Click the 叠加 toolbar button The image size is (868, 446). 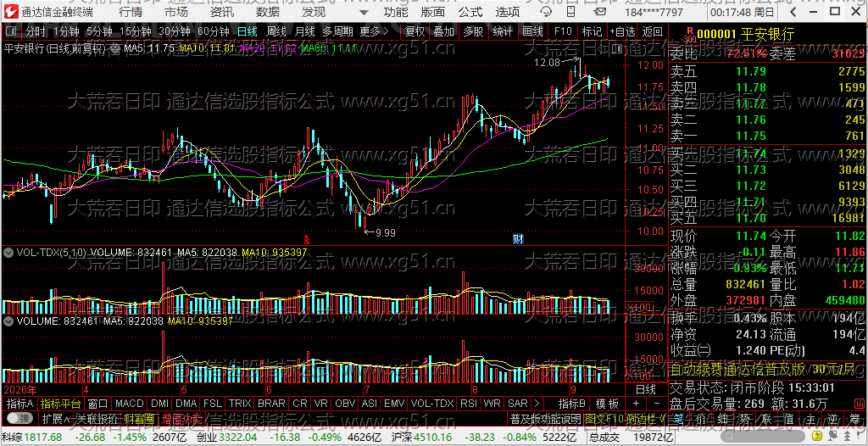click(444, 32)
